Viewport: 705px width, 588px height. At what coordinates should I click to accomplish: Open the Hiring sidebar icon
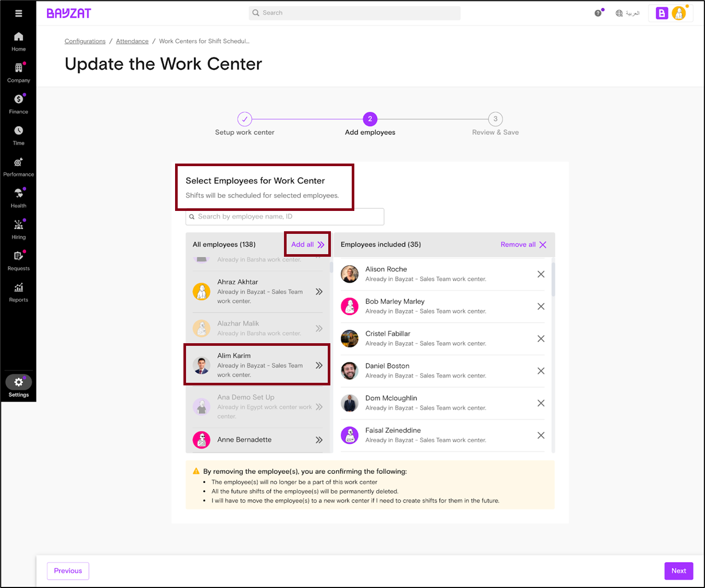[19, 224]
